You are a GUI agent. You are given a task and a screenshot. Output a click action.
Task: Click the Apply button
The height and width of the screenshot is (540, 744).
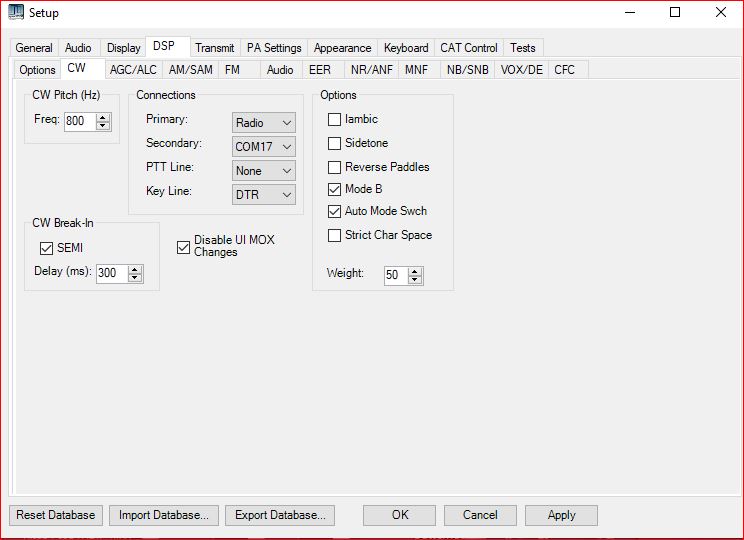(561, 515)
